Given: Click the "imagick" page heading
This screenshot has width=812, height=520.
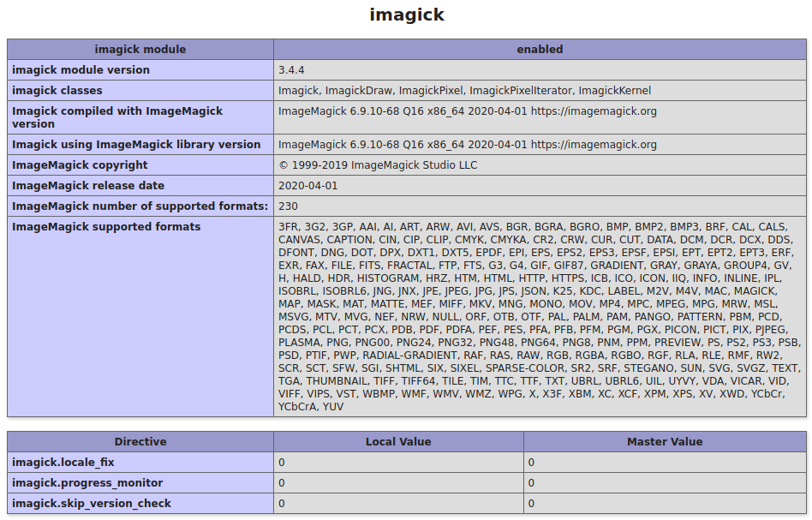Looking at the screenshot, I should (407, 15).
